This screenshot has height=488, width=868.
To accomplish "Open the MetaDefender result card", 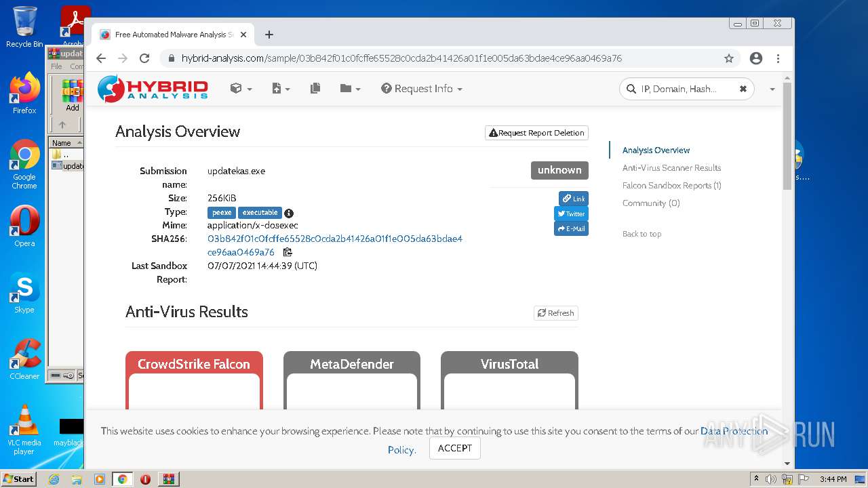I will pyautogui.click(x=352, y=380).
